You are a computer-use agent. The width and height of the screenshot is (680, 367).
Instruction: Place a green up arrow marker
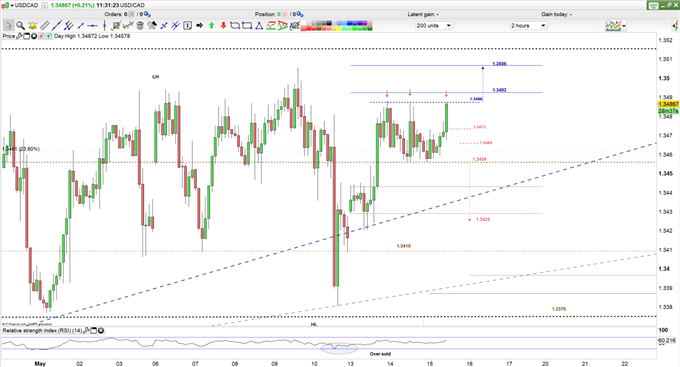pyautogui.click(x=212, y=26)
